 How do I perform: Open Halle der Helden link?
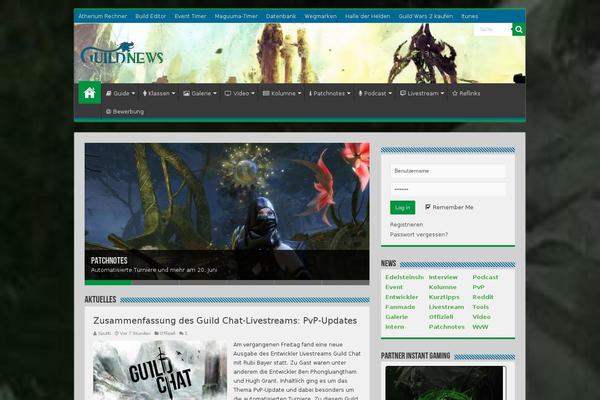367,16
